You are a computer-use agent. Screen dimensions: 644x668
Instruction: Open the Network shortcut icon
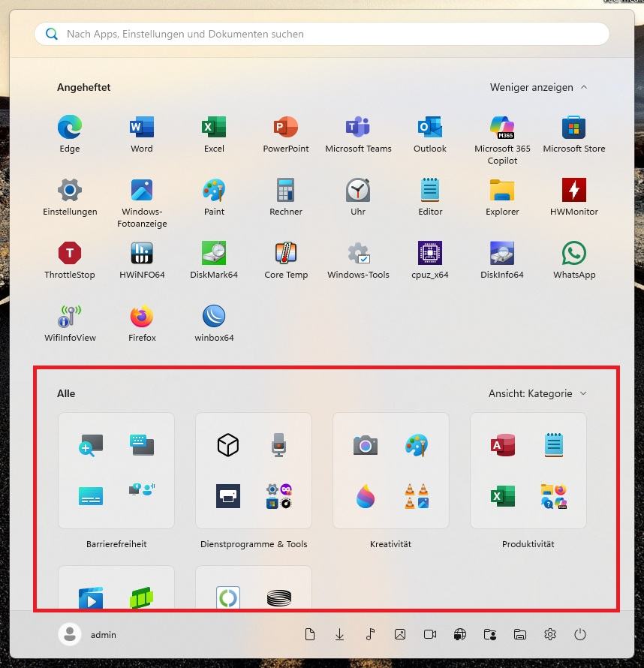click(460, 634)
